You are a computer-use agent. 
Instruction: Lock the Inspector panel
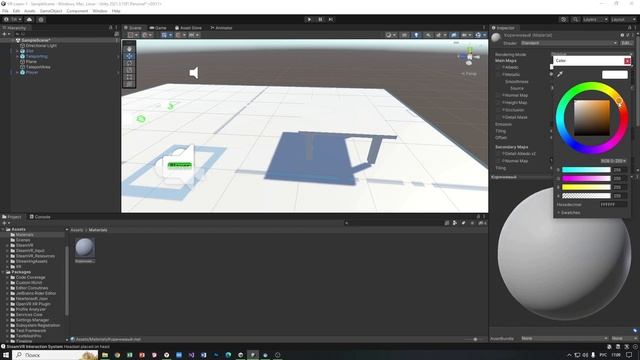click(629, 28)
